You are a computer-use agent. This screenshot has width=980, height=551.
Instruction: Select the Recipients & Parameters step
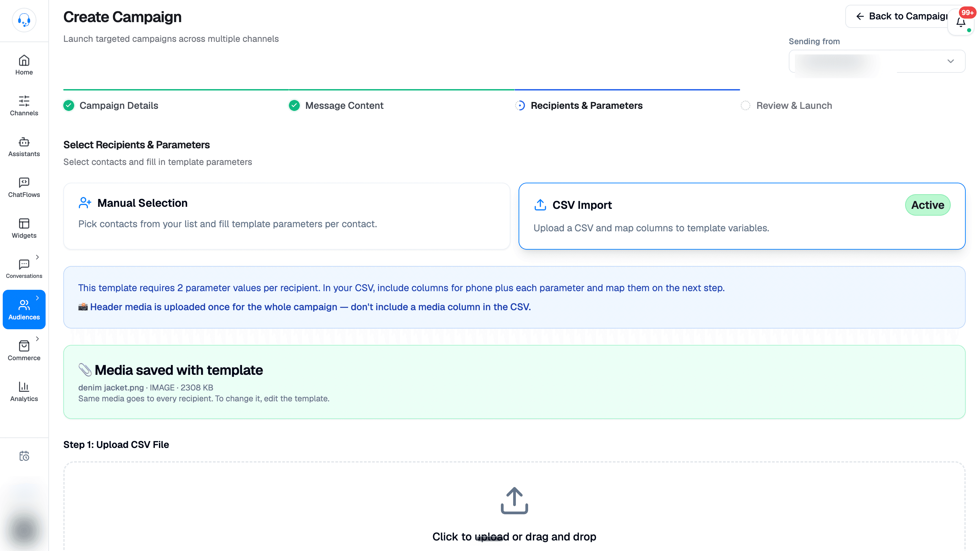tap(586, 105)
